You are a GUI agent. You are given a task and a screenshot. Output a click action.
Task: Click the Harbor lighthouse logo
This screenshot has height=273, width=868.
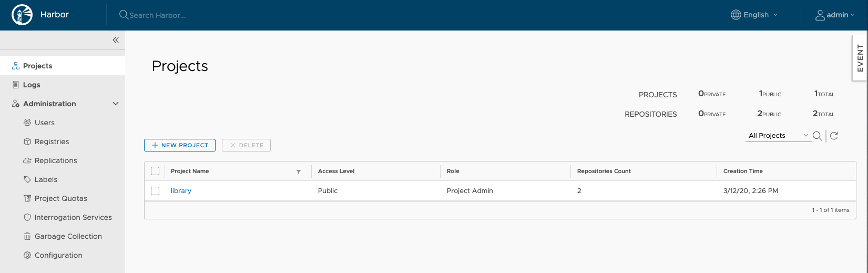22,15
